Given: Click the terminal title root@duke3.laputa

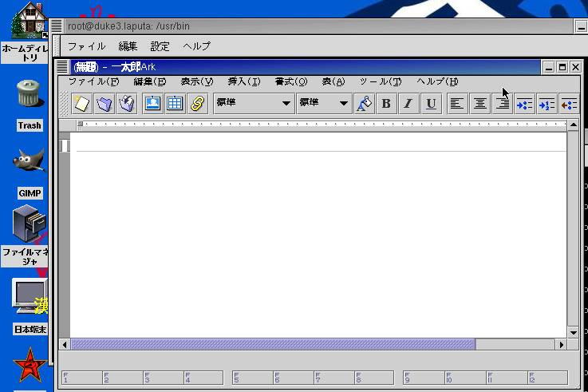Looking at the screenshot, I should click(x=128, y=26).
